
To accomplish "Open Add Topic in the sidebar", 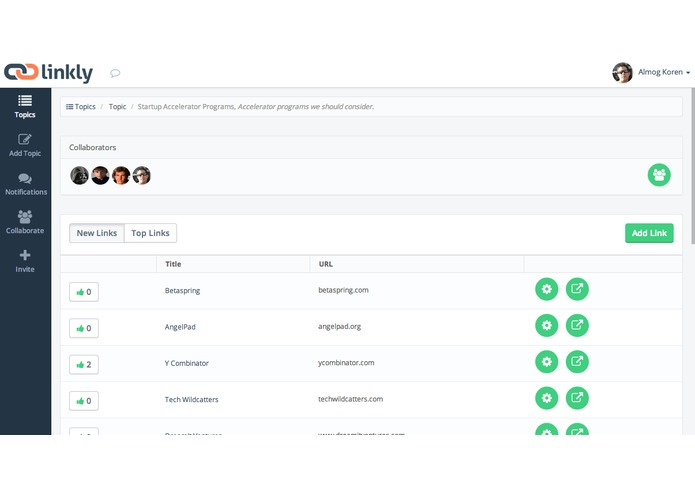I will (25, 145).
